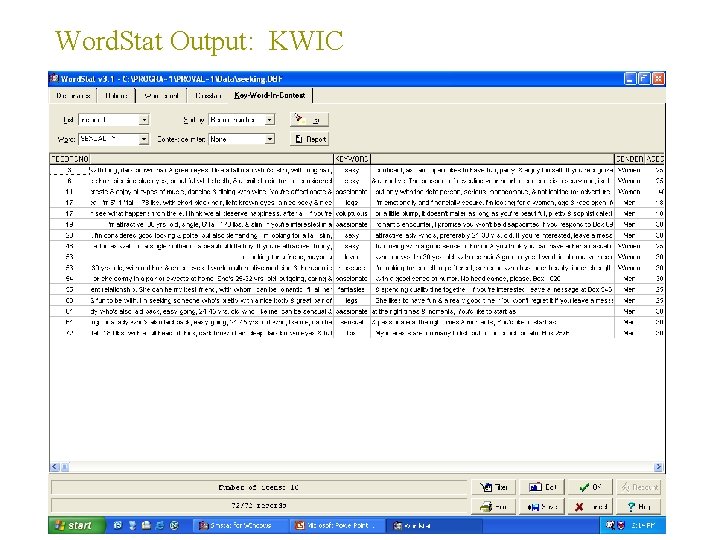Viewport: 720px width, 540px height.
Task: Click the AGE column header
Action: click(x=654, y=159)
